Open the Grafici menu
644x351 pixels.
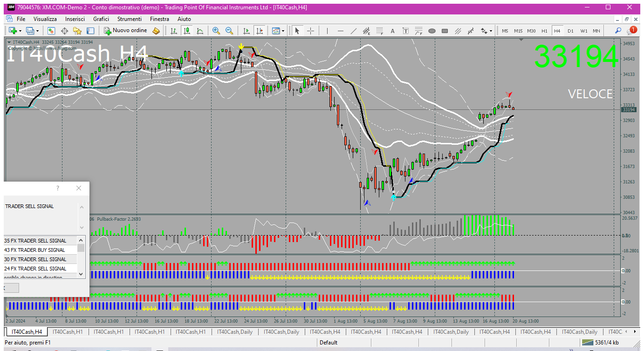coord(101,19)
